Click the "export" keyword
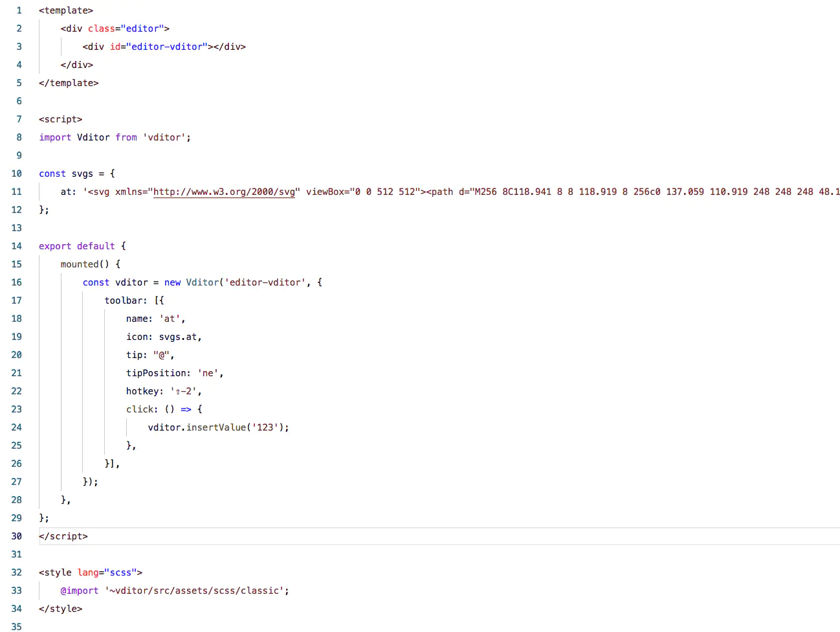 55,246
